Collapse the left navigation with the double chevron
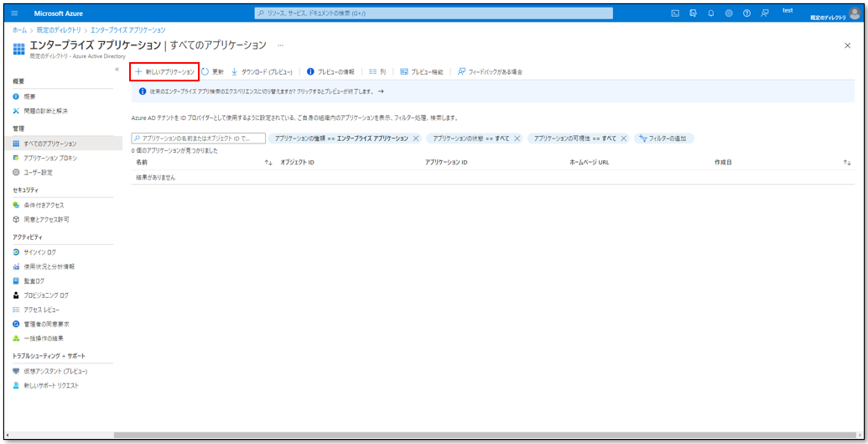 pos(117,69)
